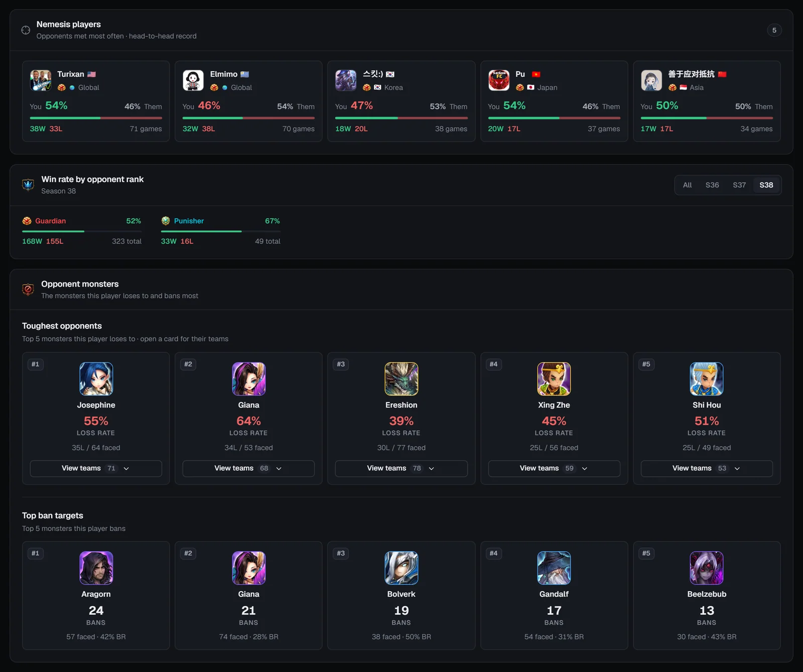Image resolution: width=803 pixels, height=672 pixels.
Task: Switch to the S36 season tab
Action: [712, 185]
